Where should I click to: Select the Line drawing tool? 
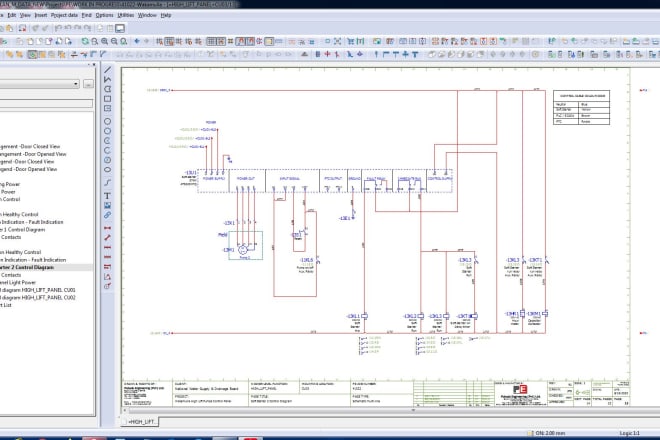[x=108, y=69]
